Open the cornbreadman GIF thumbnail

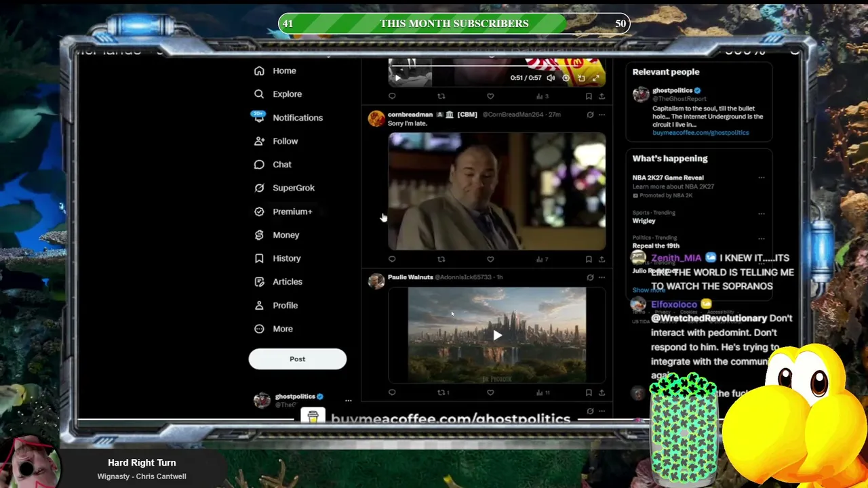pos(497,192)
